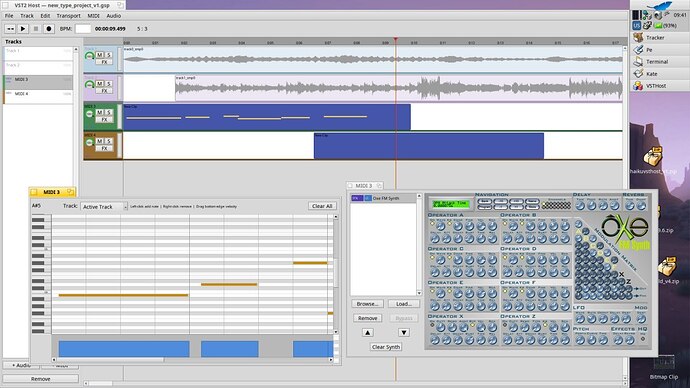Solo the MIDI 4 track
Image resolution: width=690 pixels, height=388 pixels.
click(x=108, y=141)
